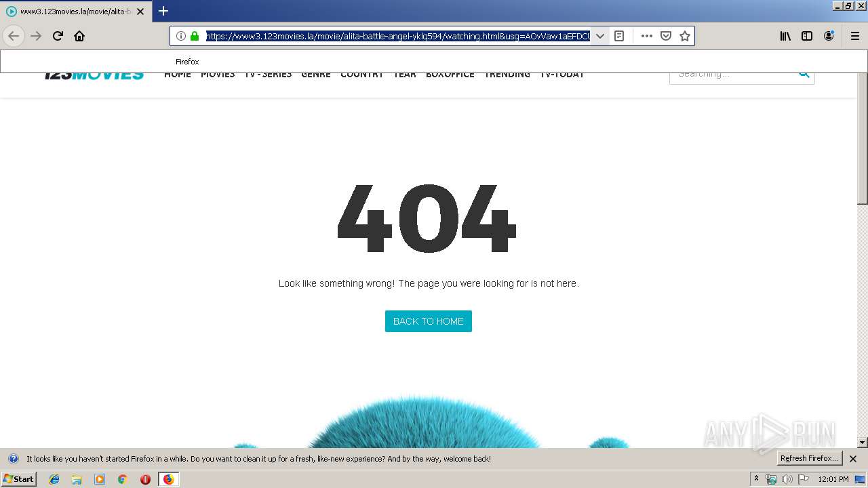Click the taskbar clock 12:01 PM
The width and height of the screenshot is (868, 488).
click(x=833, y=479)
